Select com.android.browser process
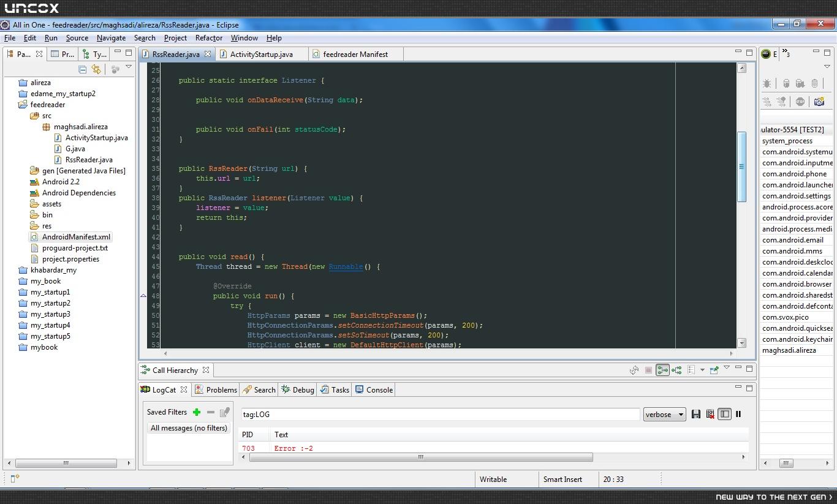Screen dimensions: 837x504 click(x=796, y=284)
